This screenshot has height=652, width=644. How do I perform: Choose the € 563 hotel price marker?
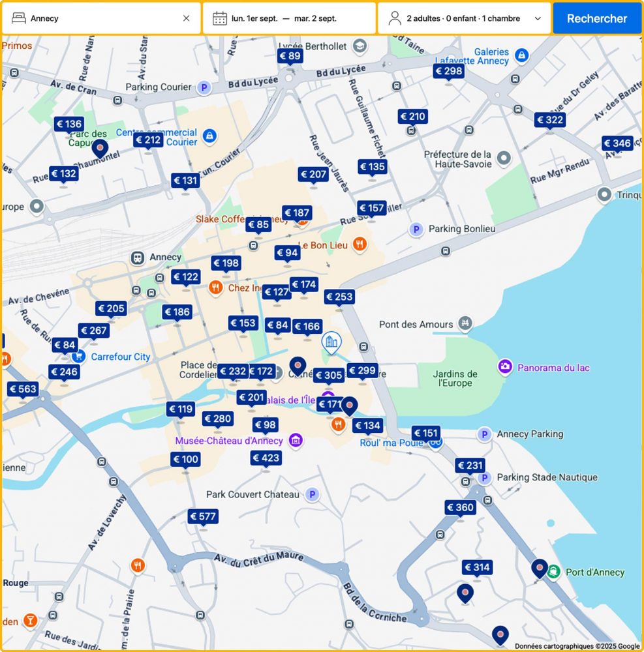(x=23, y=389)
